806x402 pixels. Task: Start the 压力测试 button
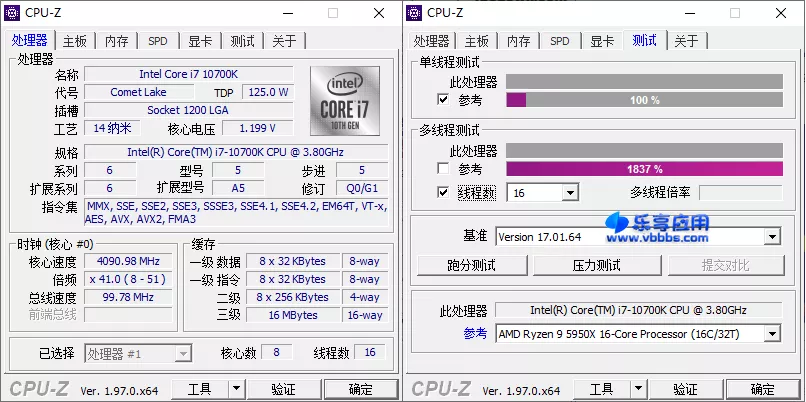click(x=597, y=265)
